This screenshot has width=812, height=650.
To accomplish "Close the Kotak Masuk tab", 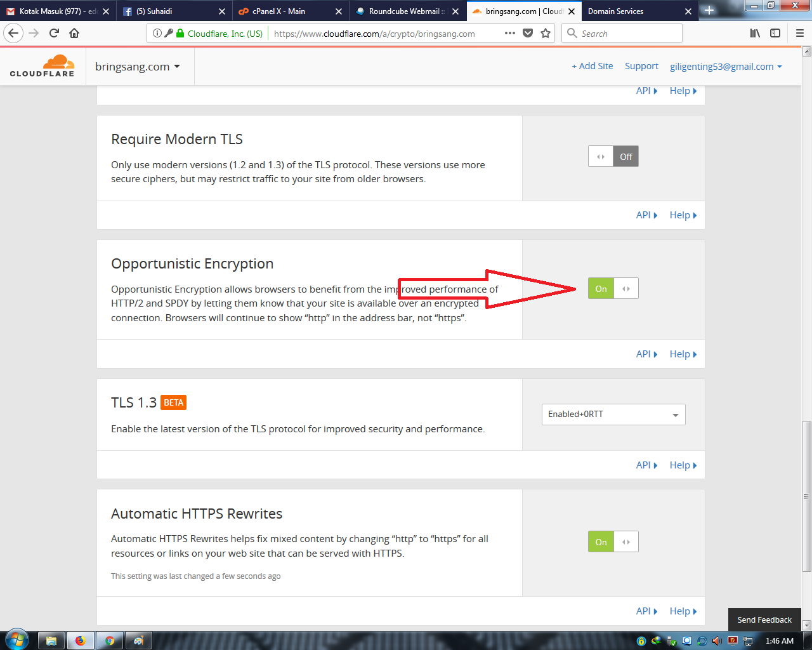I will pyautogui.click(x=105, y=11).
